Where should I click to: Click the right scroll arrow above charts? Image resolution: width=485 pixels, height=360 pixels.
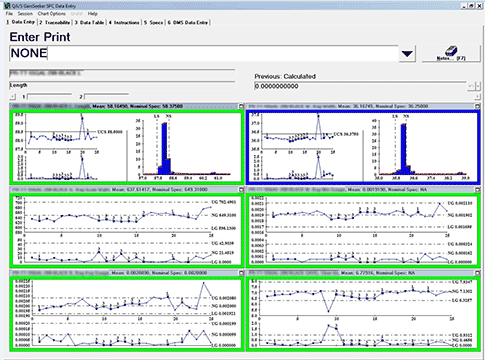(477, 97)
